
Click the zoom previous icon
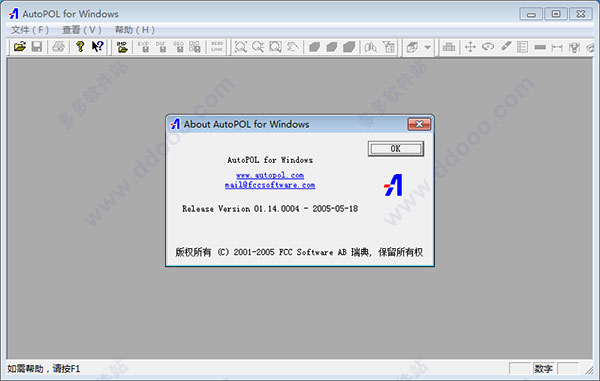pos(292,47)
